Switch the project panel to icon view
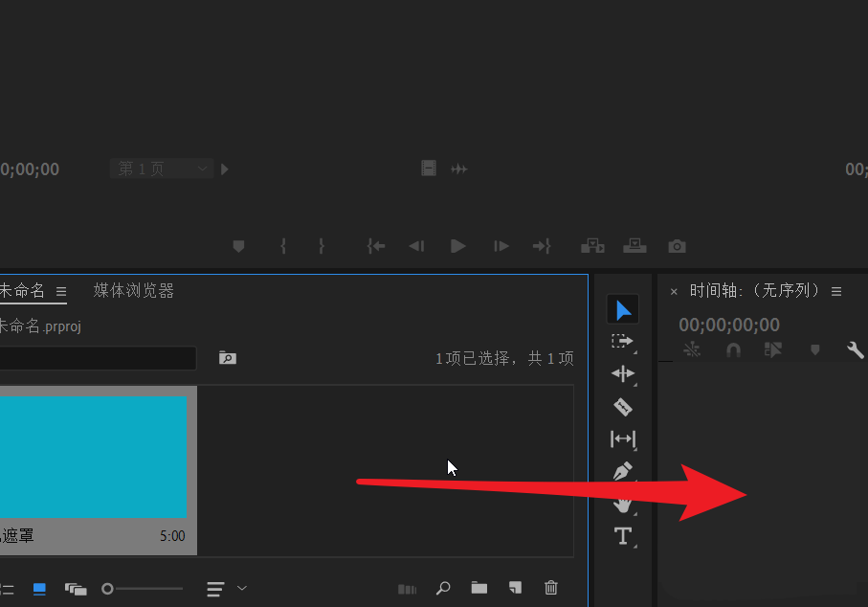Screen dimensions: 868x607 point(40,588)
